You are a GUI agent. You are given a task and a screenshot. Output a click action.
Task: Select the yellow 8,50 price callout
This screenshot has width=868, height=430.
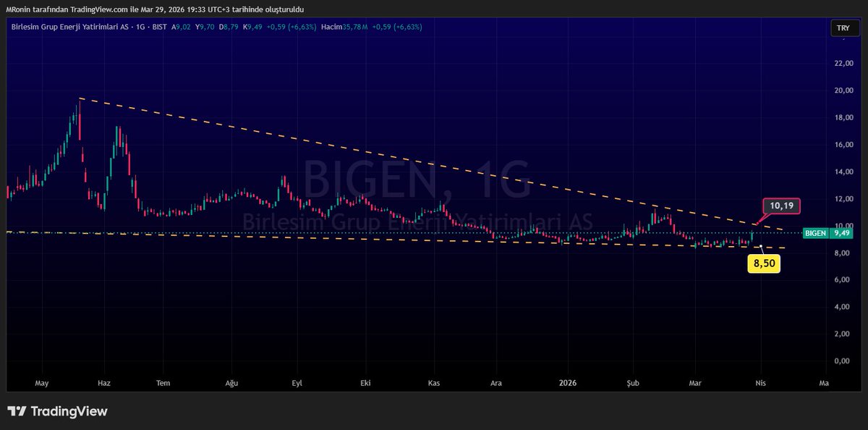pos(764,264)
